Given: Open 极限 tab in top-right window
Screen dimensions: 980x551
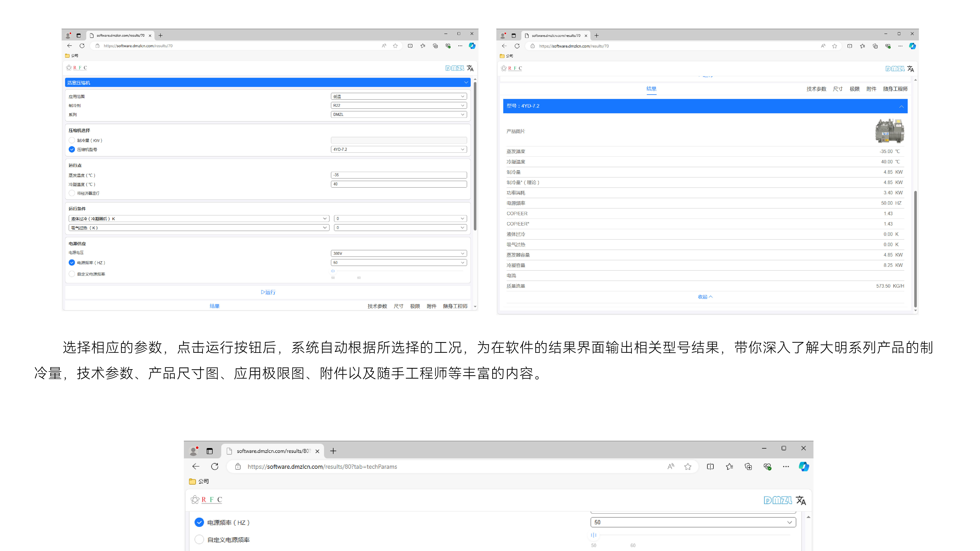Looking at the screenshot, I should click(x=854, y=89).
